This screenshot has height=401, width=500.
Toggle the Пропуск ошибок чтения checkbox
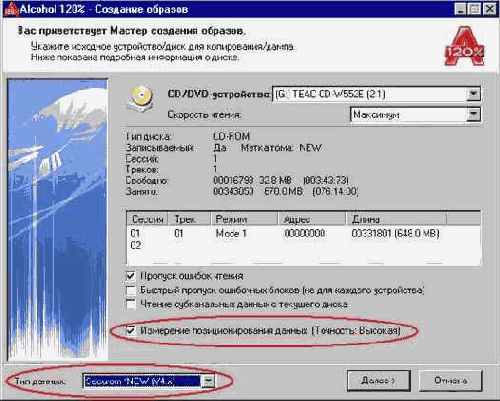pyautogui.click(x=131, y=276)
